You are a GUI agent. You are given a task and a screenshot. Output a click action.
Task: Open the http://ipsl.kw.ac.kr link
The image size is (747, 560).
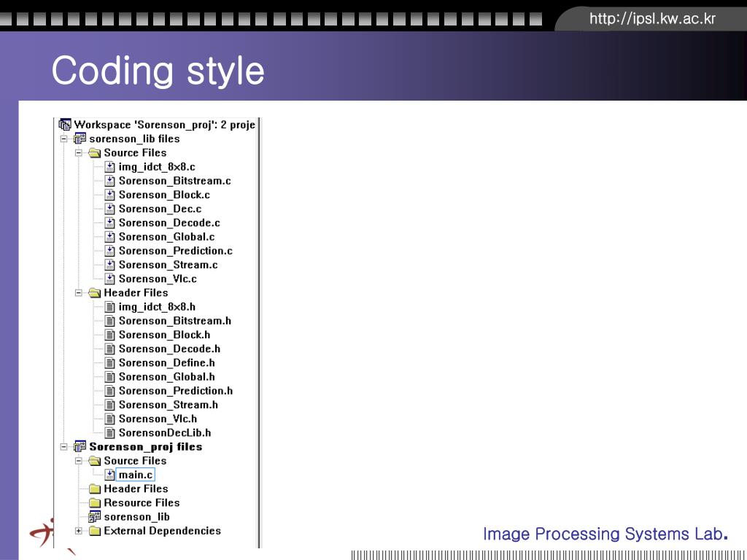(x=652, y=18)
